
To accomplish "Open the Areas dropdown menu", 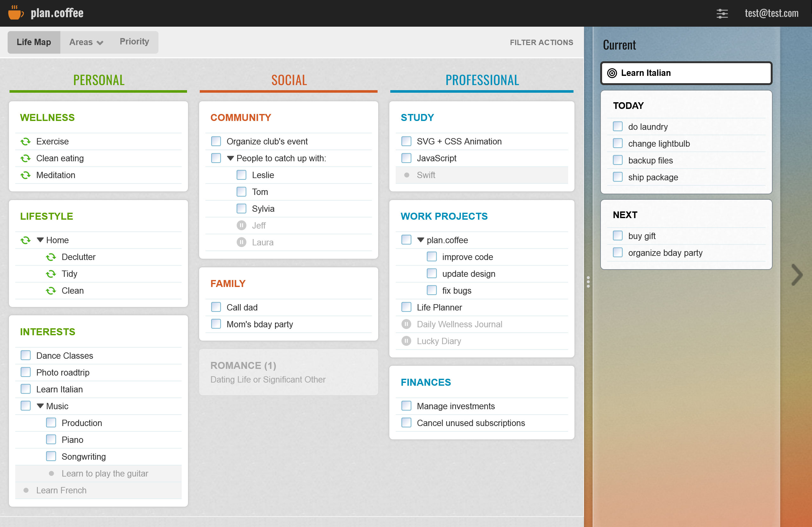I will 86,42.
